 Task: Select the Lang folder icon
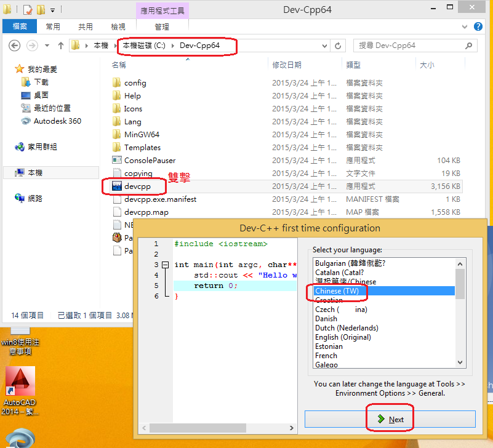click(x=116, y=121)
